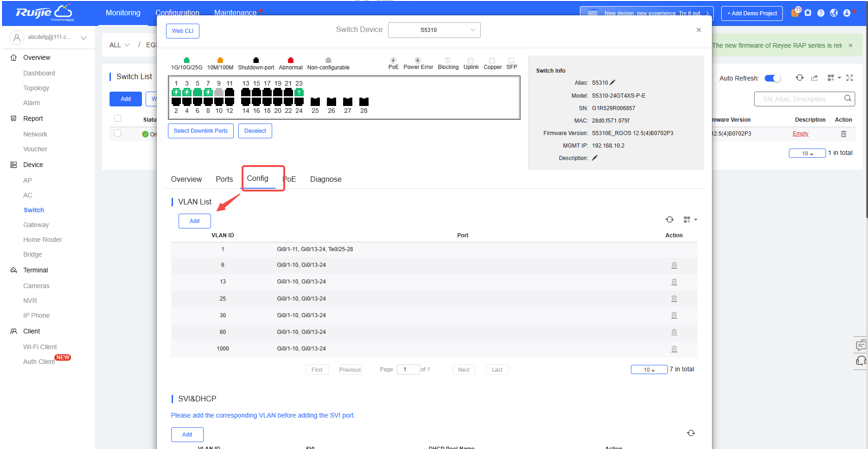Click search magnifier in SN Alias field
868x452 pixels.
tap(848, 98)
